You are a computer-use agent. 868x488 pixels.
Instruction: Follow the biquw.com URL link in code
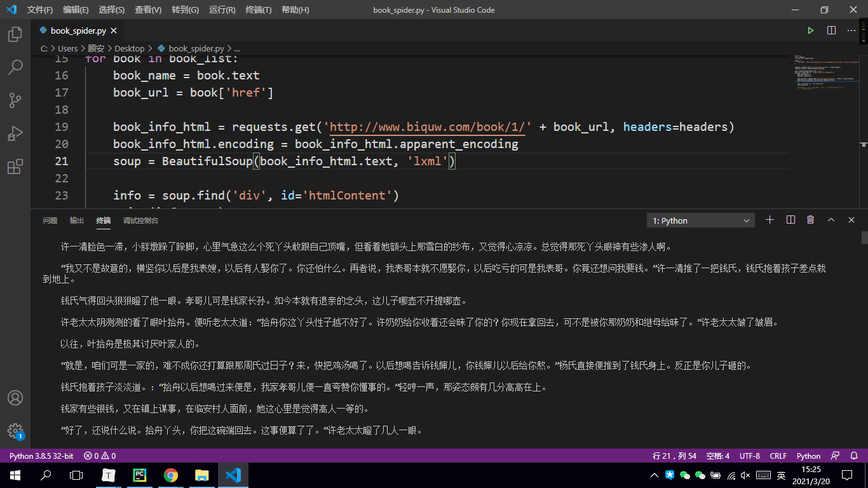(x=428, y=127)
